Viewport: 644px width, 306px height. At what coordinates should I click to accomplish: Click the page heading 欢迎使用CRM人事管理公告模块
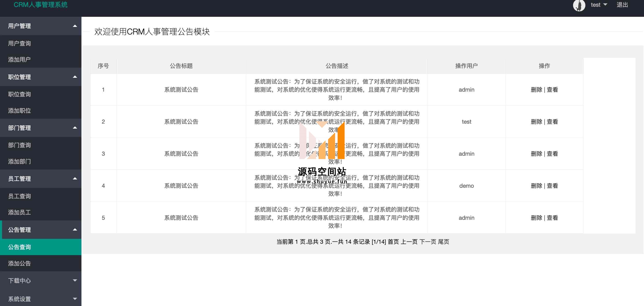click(152, 32)
